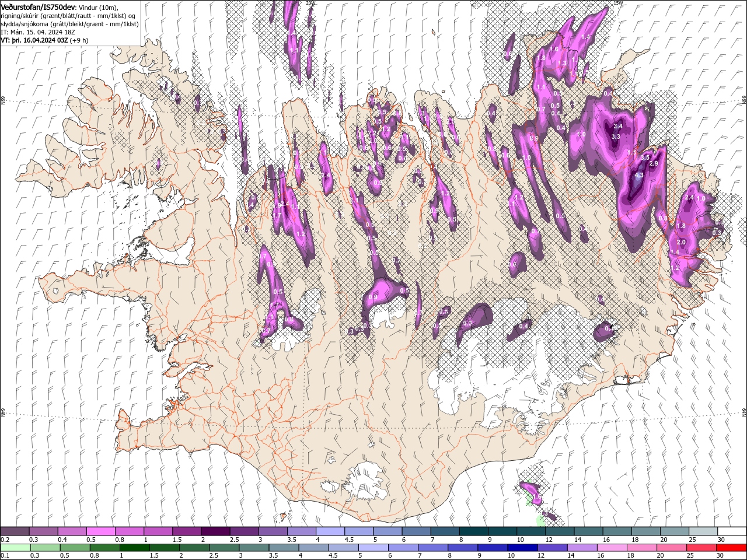Screen dimensions: 747x560
Task: Click the 20W longitude label at top
Action: (310, 3)
